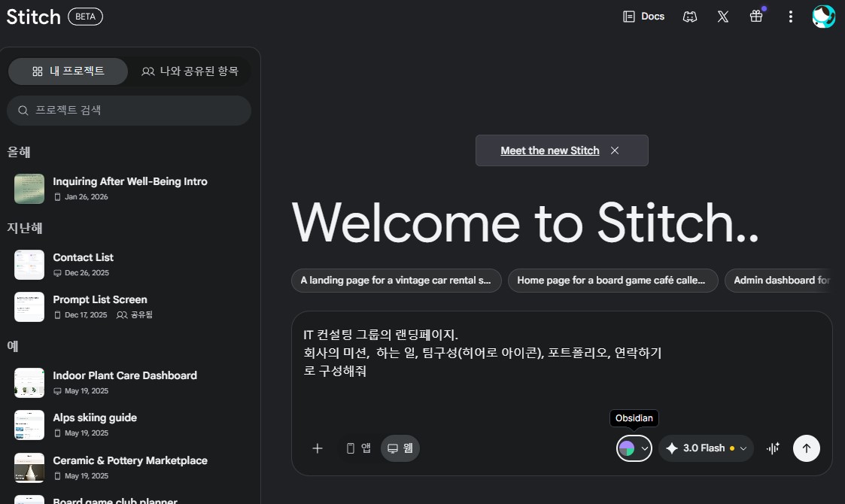Image resolution: width=845 pixels, height=504 pixels.
Task: Open the Meet the new Stitch link
Action: coord(550,151)
